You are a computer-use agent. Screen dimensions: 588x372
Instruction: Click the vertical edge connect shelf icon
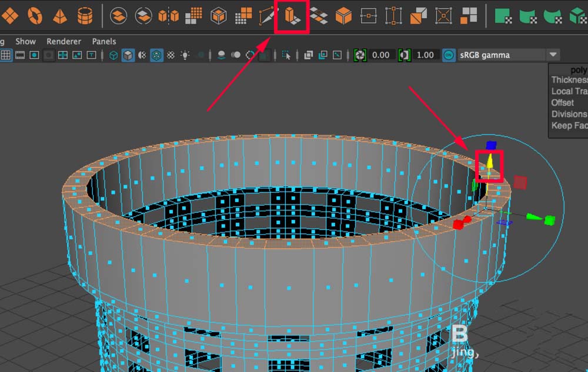(393, 16)
